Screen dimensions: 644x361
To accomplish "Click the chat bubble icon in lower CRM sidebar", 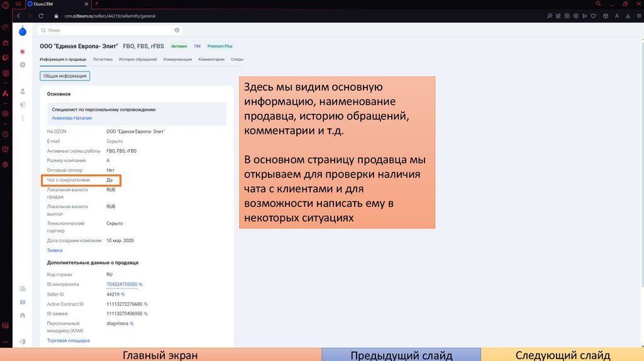I will point(23,303).
